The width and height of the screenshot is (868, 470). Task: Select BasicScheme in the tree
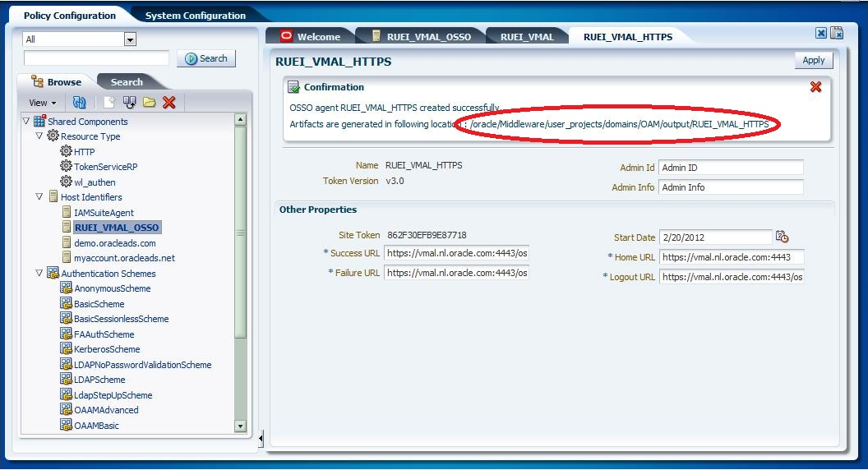point(99,303)
